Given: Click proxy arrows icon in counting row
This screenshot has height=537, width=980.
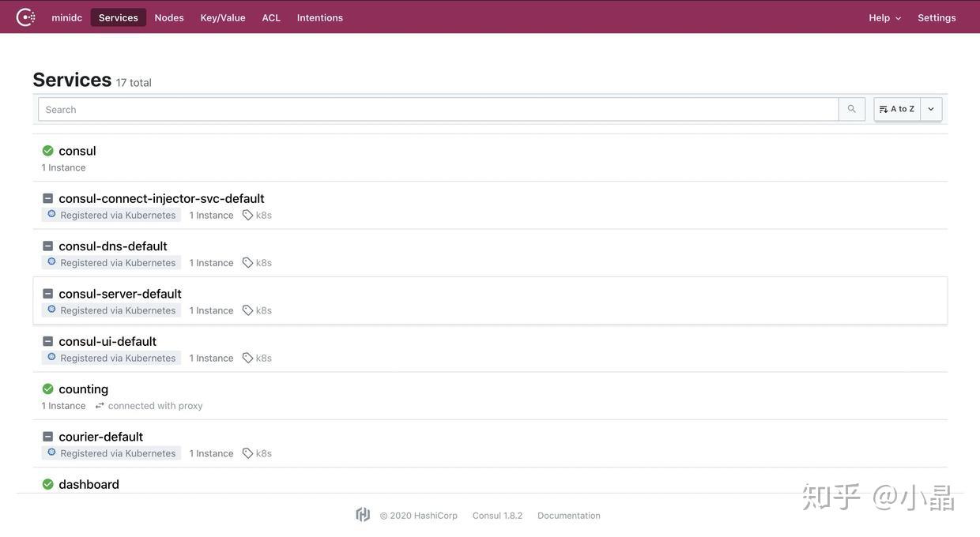Looking at the screenshot, I should 100,406.
